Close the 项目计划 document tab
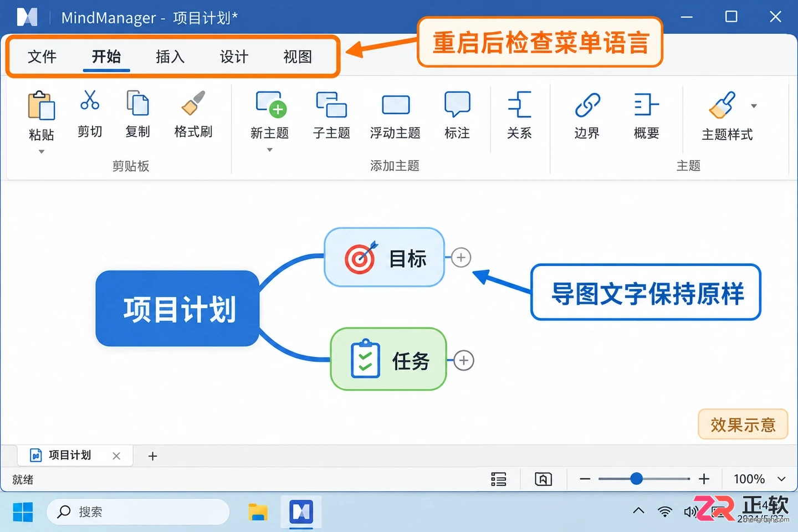 click(x=116, y=456)
